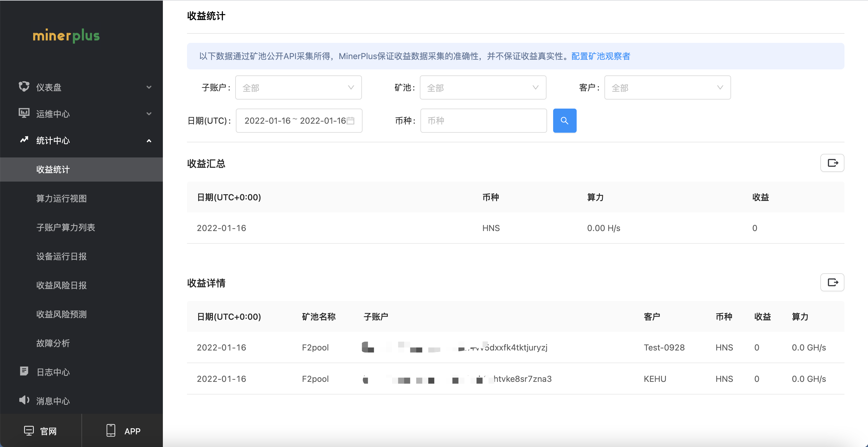
Task: Click F2pool in the KEHU row
Action: click(x=315, y=379)
